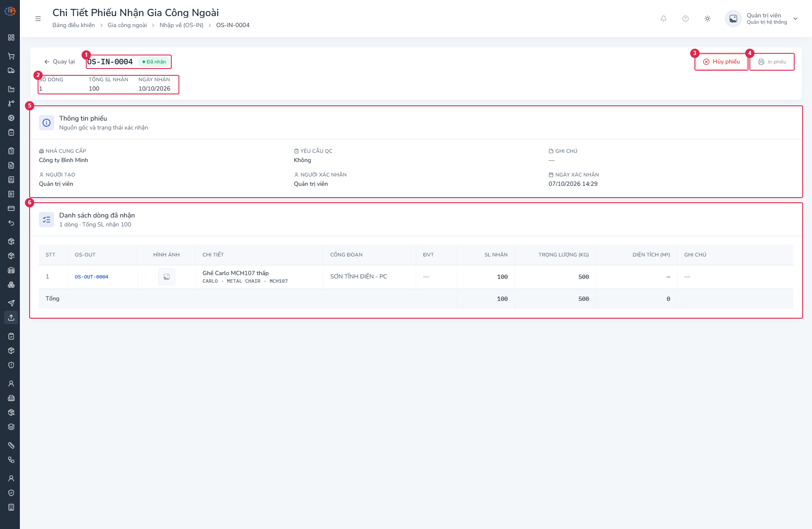Open Gia công ngoài breadcrumb
The height and width of the screenshot is (529, 812).
(127, 25)
